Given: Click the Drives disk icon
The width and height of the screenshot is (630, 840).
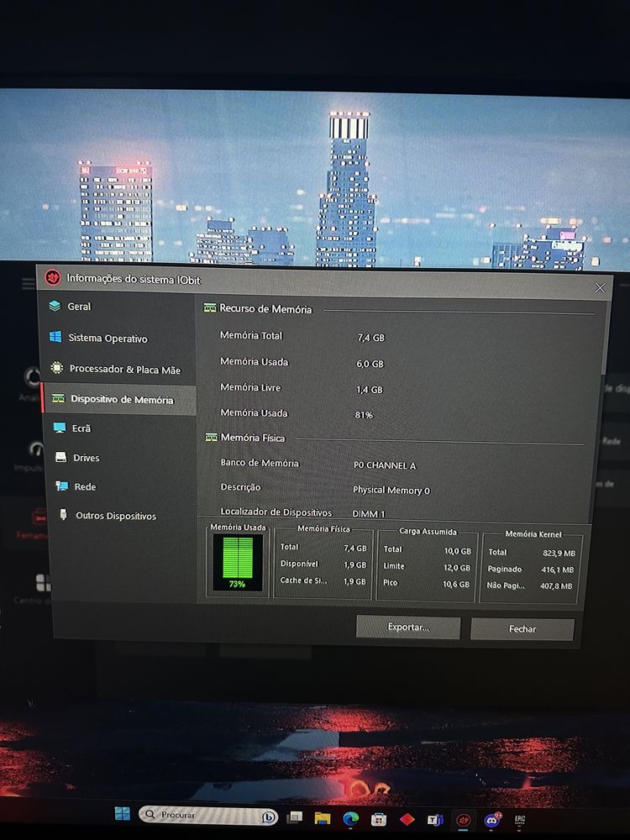Looking at the screenshot, I should click(61, 457).
